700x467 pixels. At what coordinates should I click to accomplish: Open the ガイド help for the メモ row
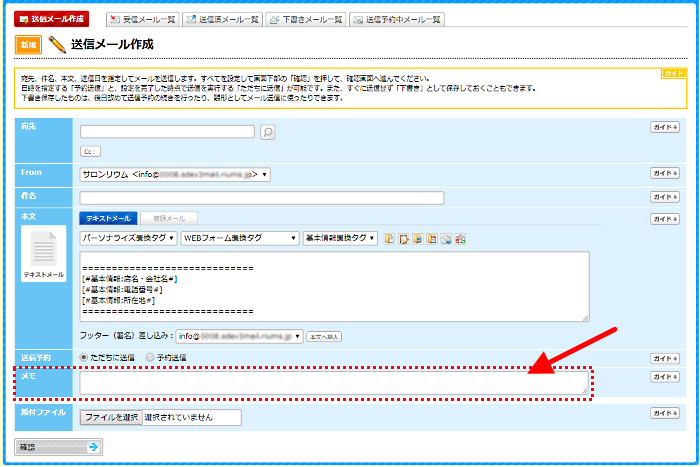tap(666, 377)
